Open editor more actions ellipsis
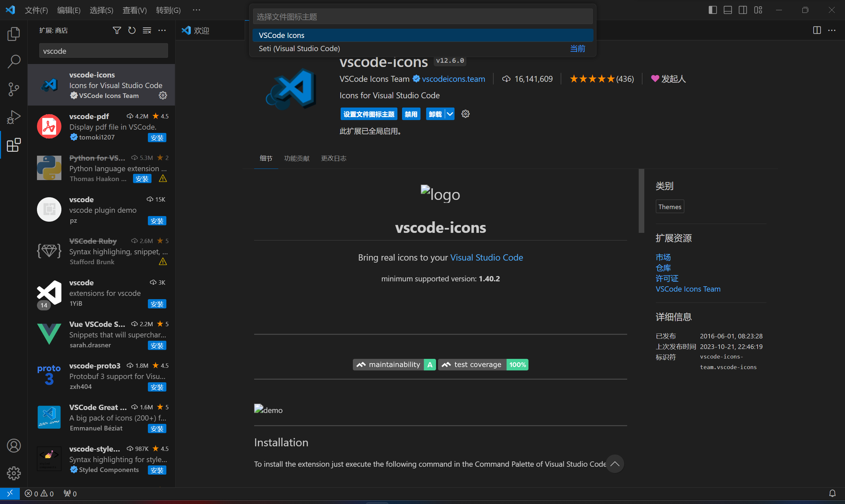The image size is (845, 504). point(832,31)
